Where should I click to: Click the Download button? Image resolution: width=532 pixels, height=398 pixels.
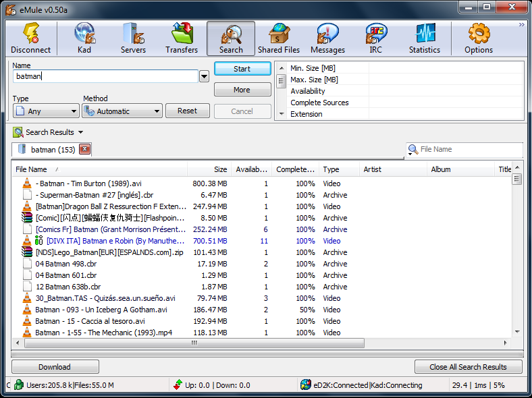(55, 367)
